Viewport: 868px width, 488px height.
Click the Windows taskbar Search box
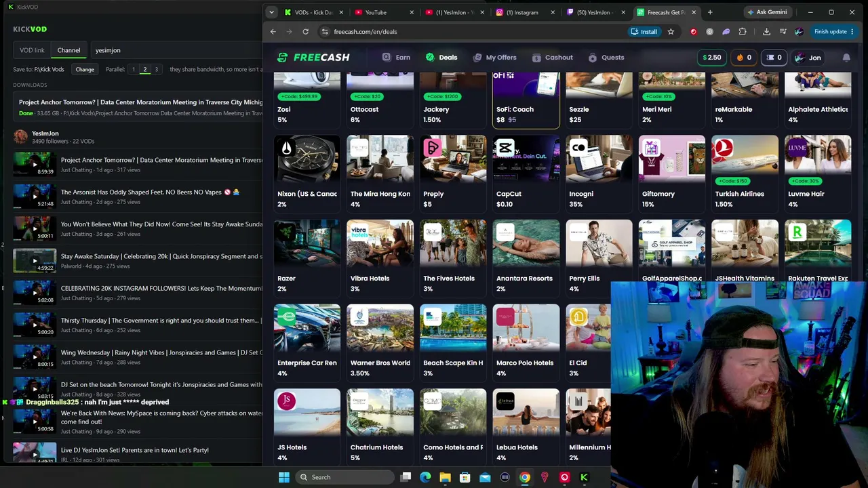344,477
